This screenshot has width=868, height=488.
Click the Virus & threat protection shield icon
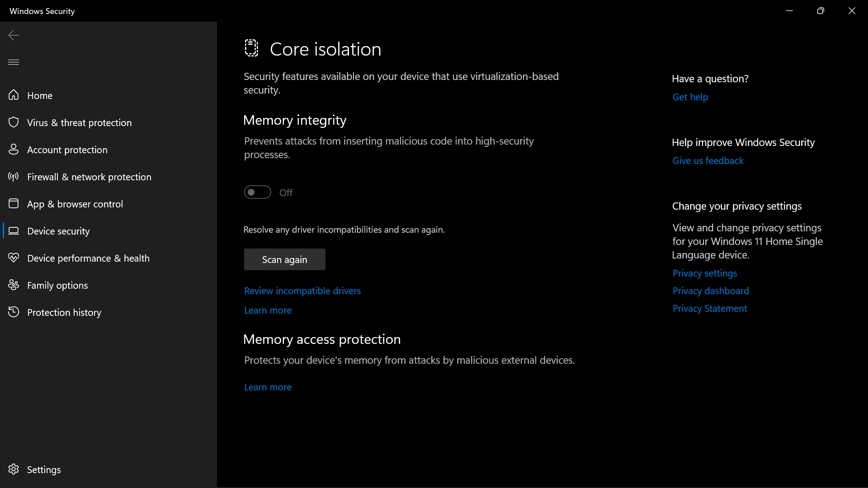(14, 122)
